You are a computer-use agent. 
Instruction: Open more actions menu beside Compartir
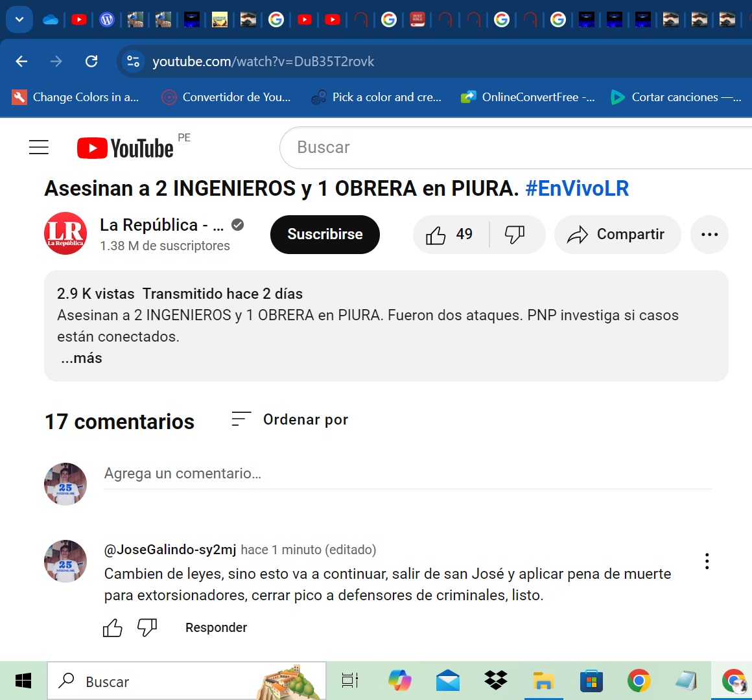click(709, 235)
